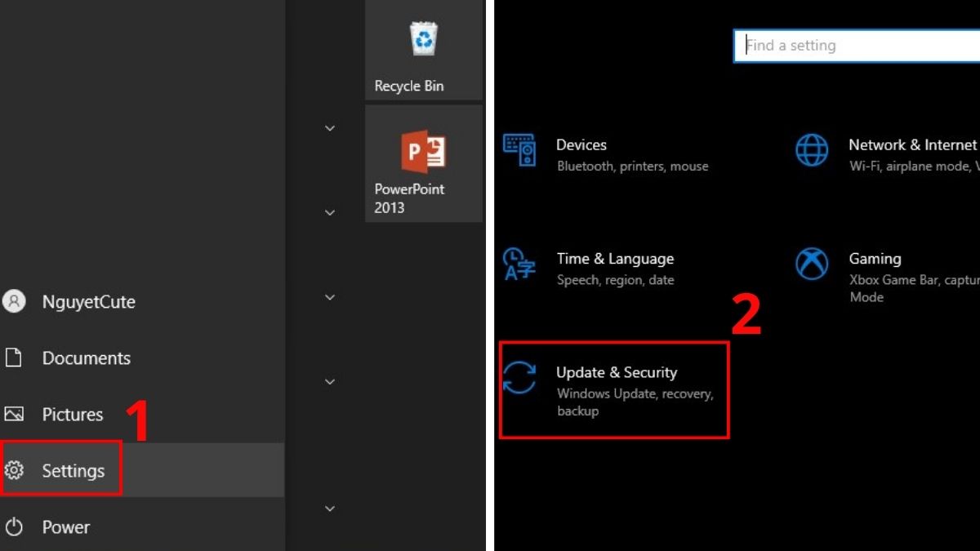Expand the topmost app group chevron
This screenshot has width=980, height=551.
329,128
